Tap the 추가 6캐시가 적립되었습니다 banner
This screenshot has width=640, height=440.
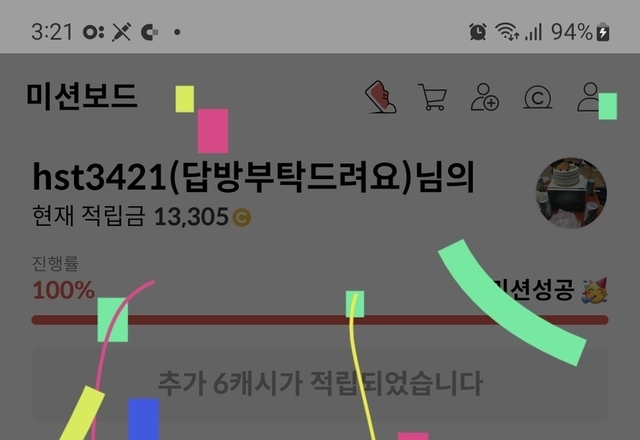pyautogui.click(x=320, y=384)
